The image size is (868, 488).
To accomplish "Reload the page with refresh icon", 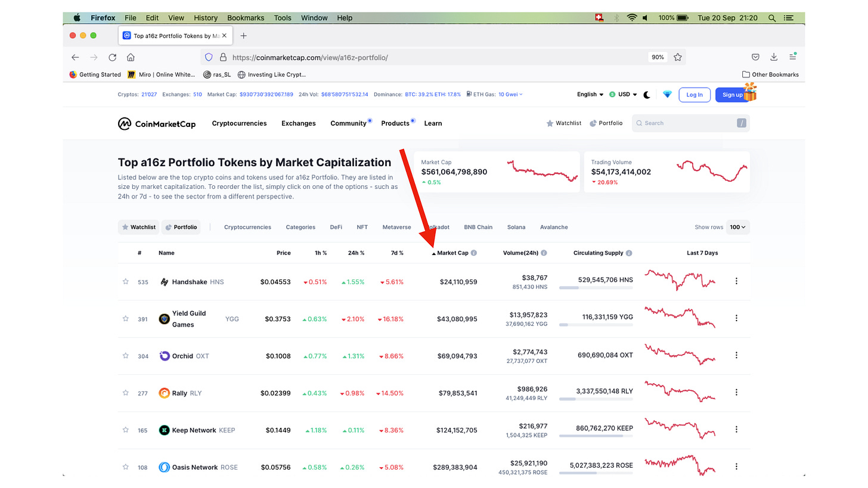I will (x=112, y=58).
